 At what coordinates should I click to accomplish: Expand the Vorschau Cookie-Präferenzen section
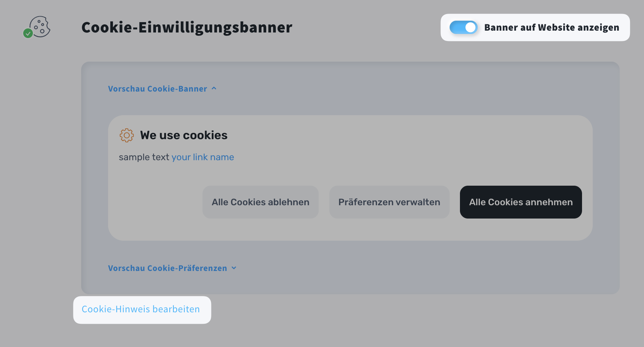(167, 268)
